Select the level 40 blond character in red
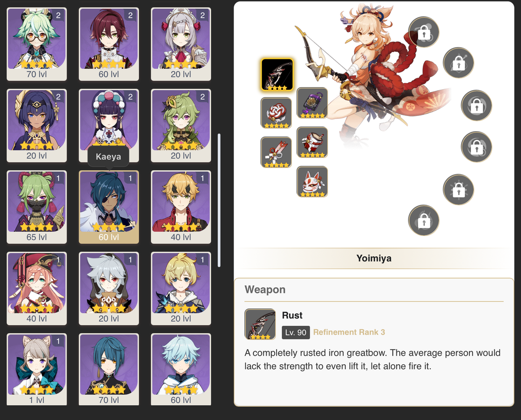Screen dimensions: 521x420 (181, 207)
